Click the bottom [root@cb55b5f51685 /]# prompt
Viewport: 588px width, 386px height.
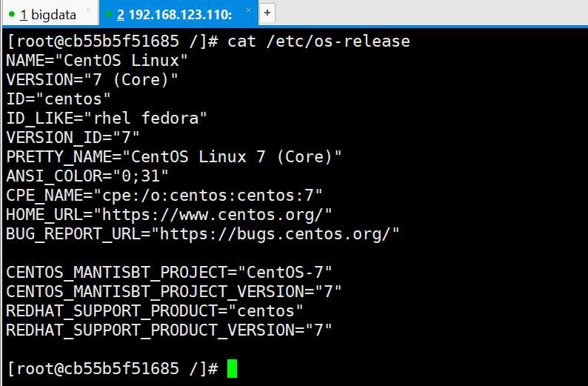pyautogui.click(x=112, y=368)
